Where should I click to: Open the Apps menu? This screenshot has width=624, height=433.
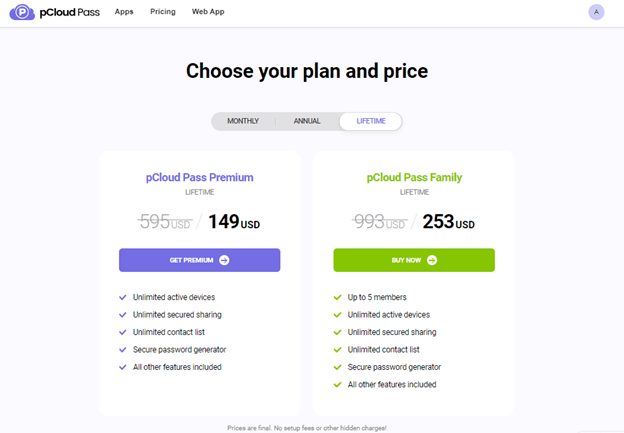(x=124, y=12)
